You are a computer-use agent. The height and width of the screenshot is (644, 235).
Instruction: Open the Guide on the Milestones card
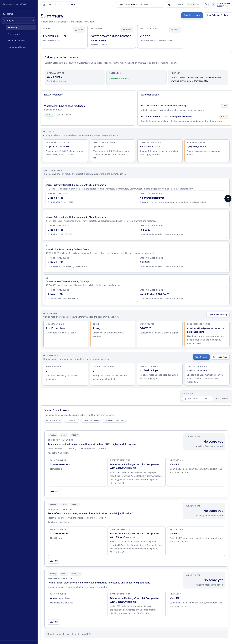point(127,30)
